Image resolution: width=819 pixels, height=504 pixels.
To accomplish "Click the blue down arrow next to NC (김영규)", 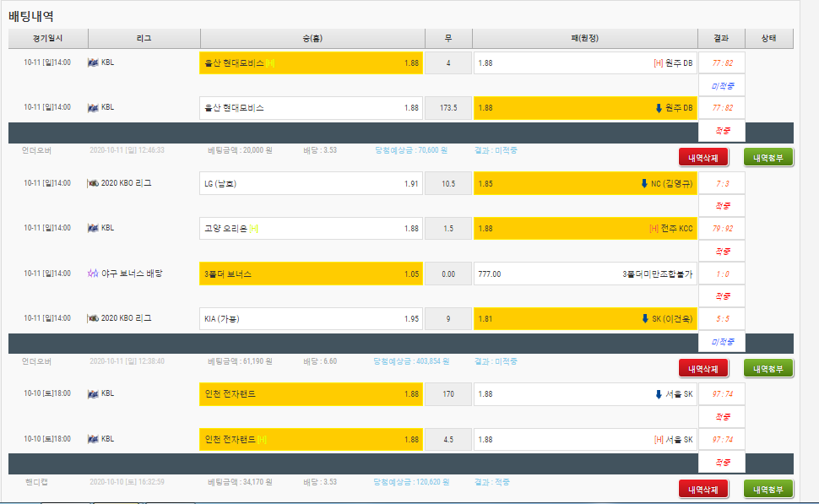I will [x=644, y=183].
